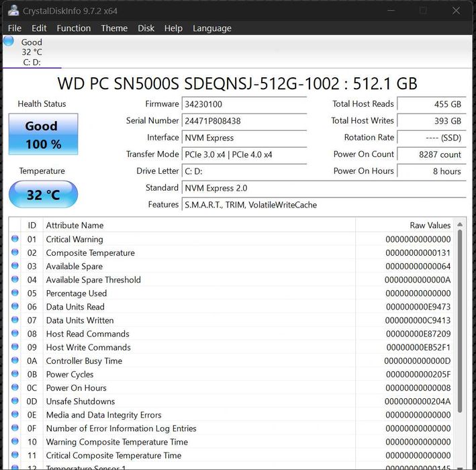The image size is (476, 470).
Task: Click status orb for Host Write Commands
Action: point(15,346)
